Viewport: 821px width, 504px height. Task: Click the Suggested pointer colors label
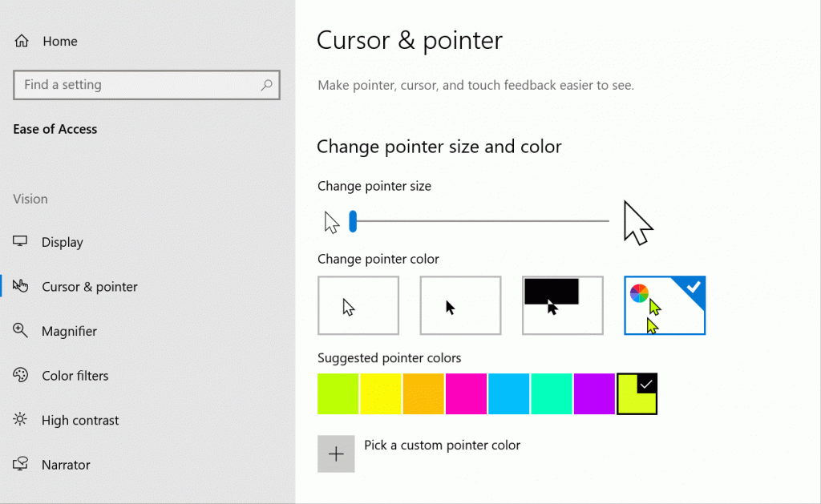389,358
